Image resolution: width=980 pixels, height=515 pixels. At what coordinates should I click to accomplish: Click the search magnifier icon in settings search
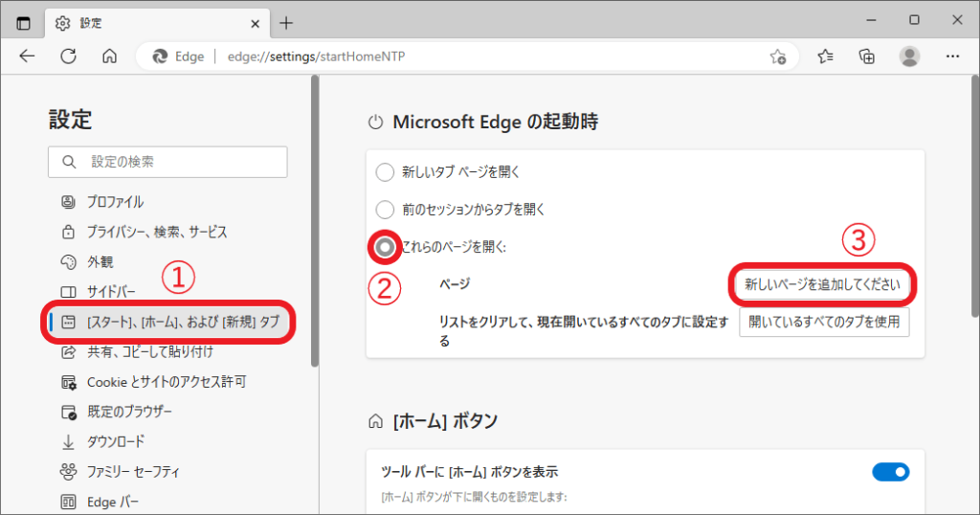click(x=69, y=163)
